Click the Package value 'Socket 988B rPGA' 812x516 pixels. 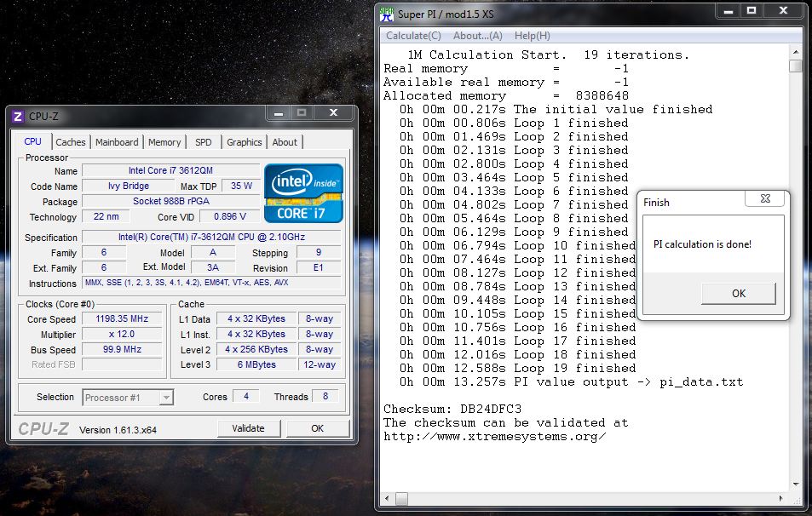pyautogui.click(x=171, y=201)
